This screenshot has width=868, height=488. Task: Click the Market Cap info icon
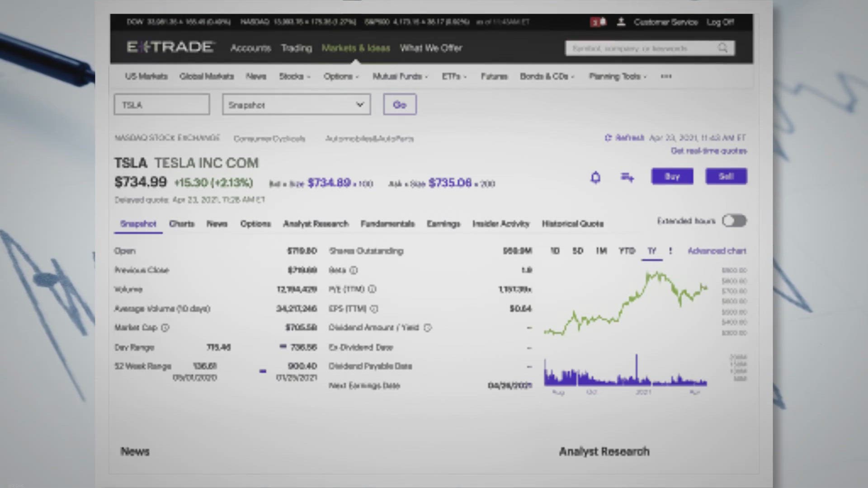(165, 328)
